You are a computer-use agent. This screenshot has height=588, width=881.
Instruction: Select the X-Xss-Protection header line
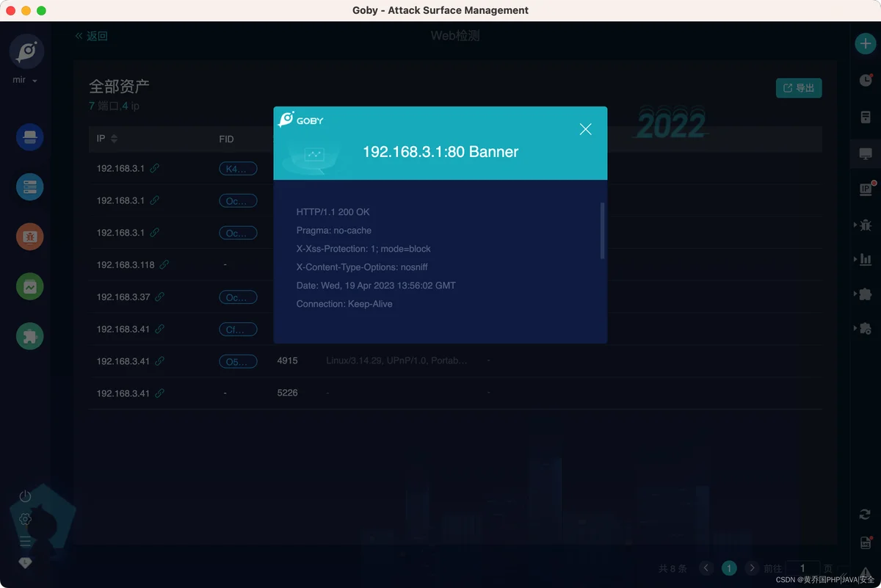pos(363,249)
